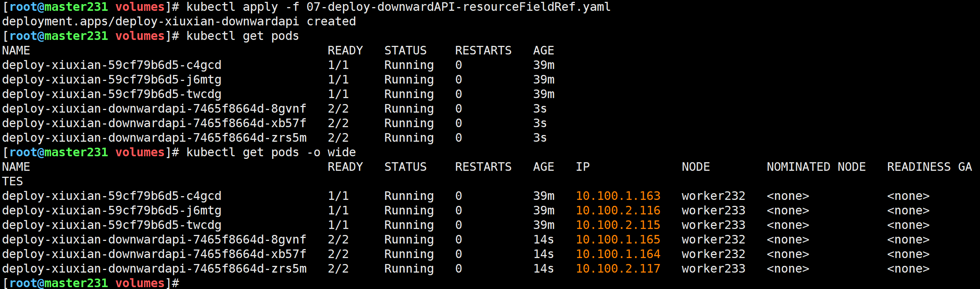The height and width of the screenshot is (289, 980).
Task: Click the NODE column header
Action: click(x=696, y=167)
